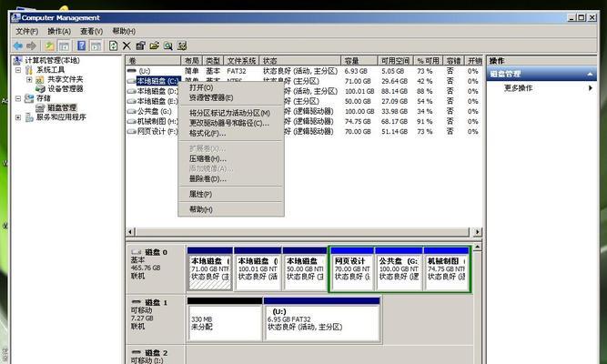Screen dimensions: 607x364
Task: Click the 磁盘 0 disk icon
Action: [x=137, y=252]
